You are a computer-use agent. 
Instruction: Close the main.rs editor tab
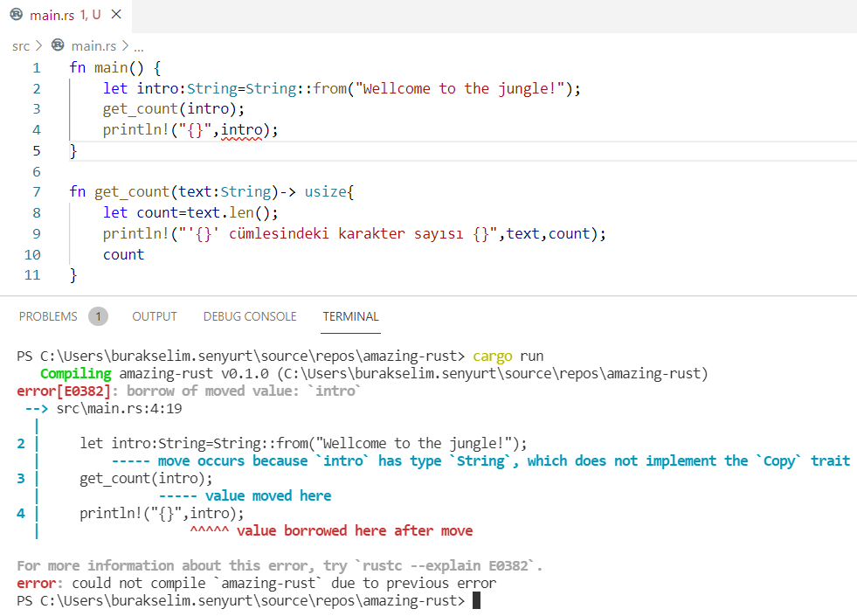click(x=116, y=15)
